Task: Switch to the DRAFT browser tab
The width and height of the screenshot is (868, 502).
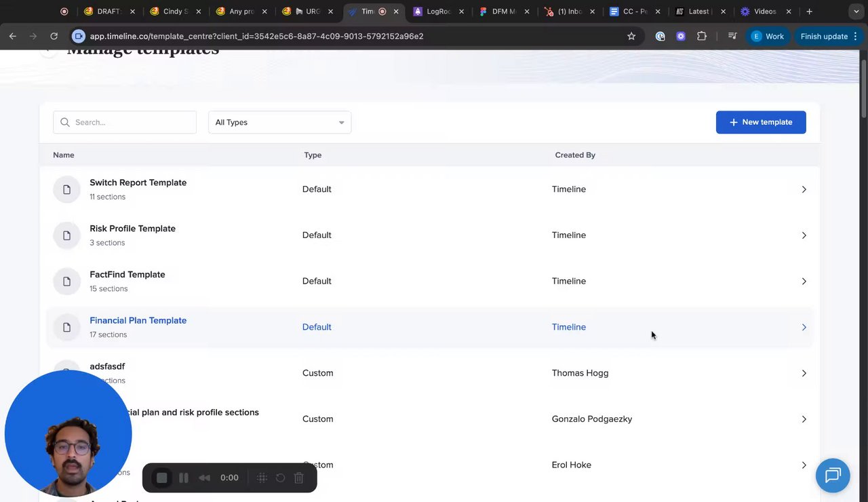Action: (x=110, y=12)
